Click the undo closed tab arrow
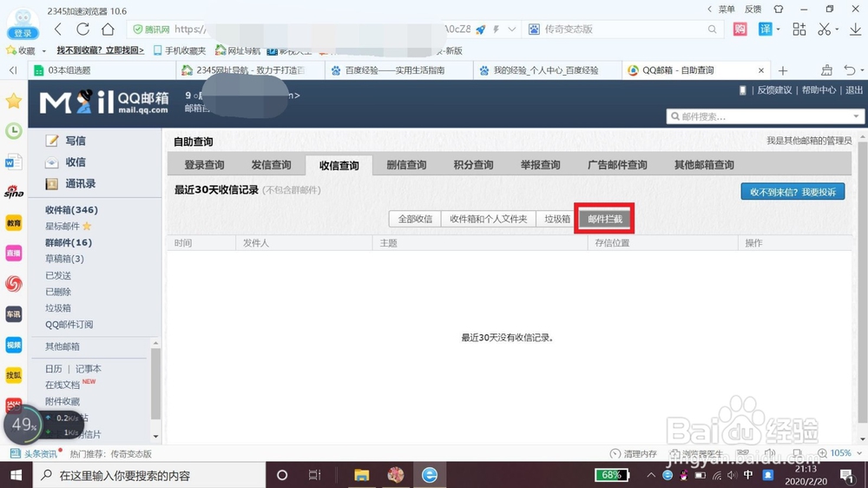The image size is (868, 488). [850, 70]
